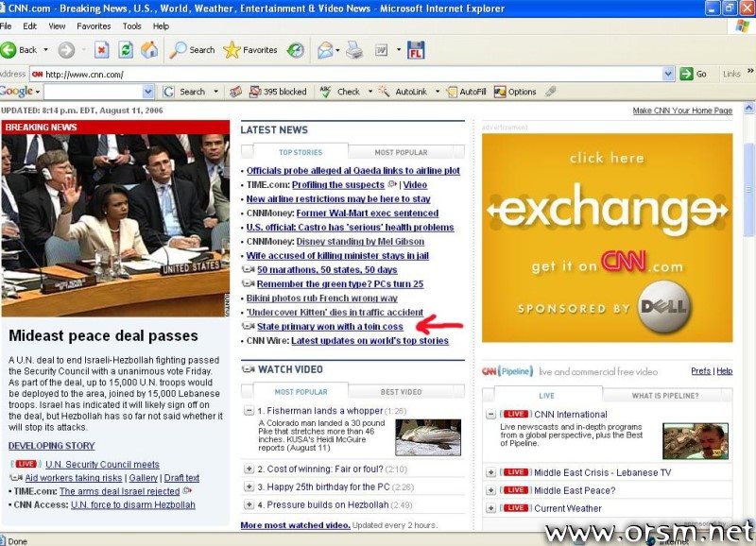Image resolution: width=756 pixels, height=546 pixels.
Task: Open the Check button dropdown arrow
Action: (370, 91)
